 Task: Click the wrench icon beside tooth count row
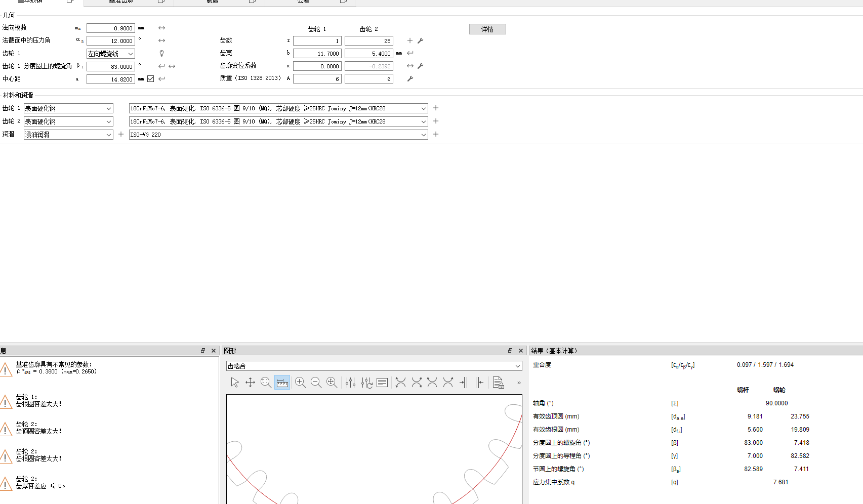coord(420,40)
